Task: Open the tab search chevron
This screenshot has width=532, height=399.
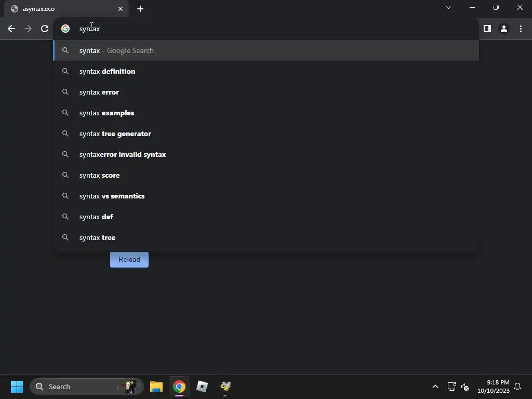Action: pyautogui.click(x=448, y=7)
